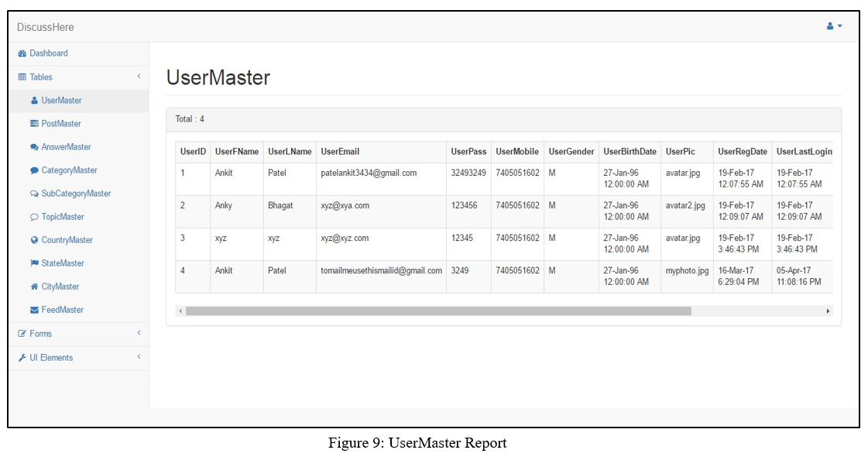The image size is (868, 467).
Task: Collapse the Tables menu chevron
Action: click(139, 77)
